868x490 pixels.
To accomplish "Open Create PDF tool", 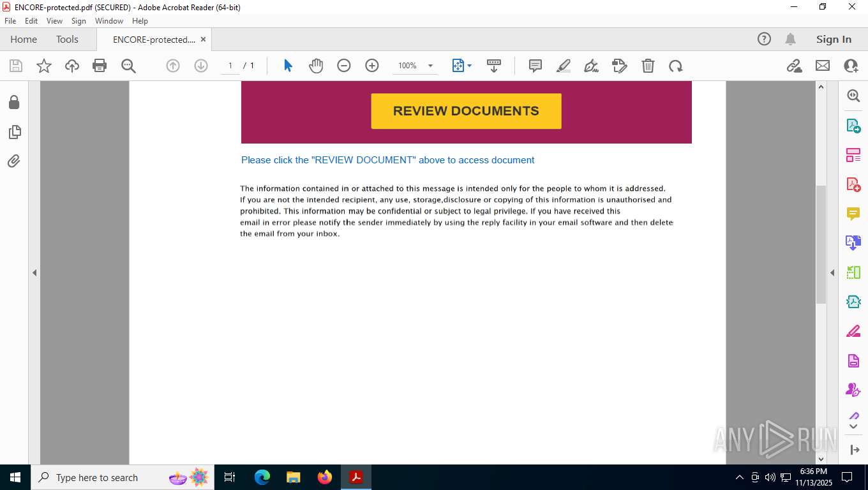I will 853,184.
